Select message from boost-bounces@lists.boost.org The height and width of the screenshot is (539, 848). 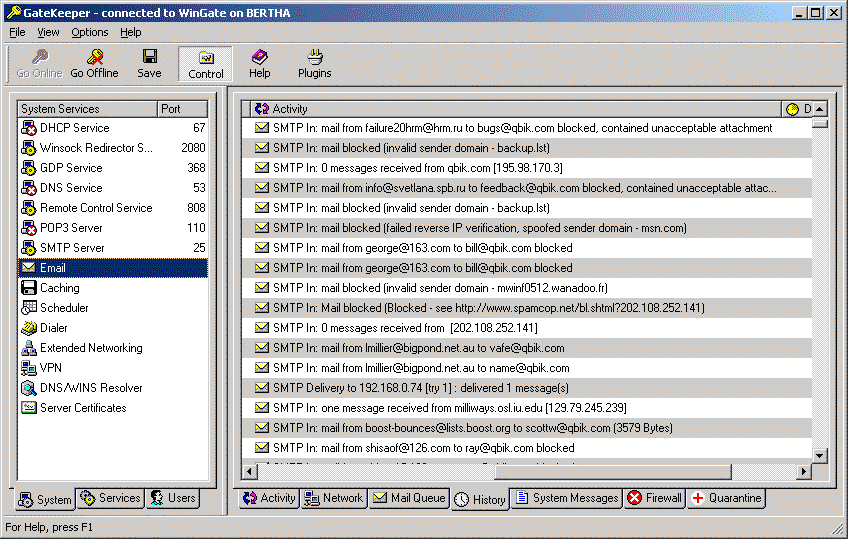(527, 428)
